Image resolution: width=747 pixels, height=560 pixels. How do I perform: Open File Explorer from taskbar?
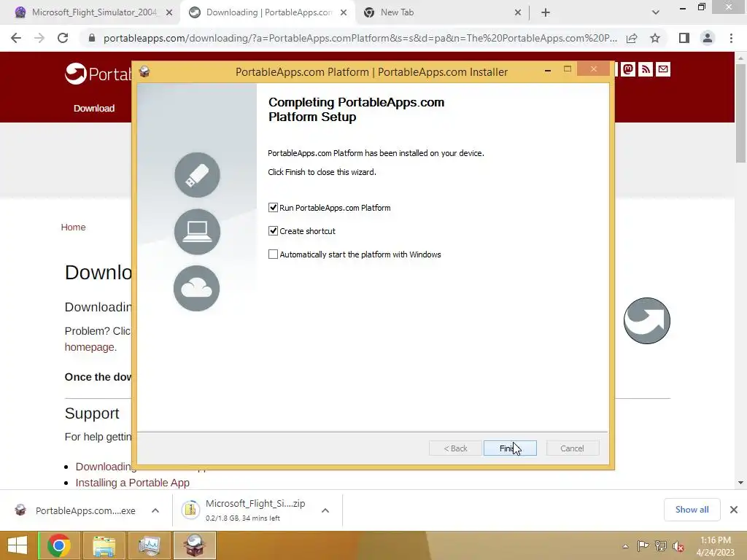(104, 545)
